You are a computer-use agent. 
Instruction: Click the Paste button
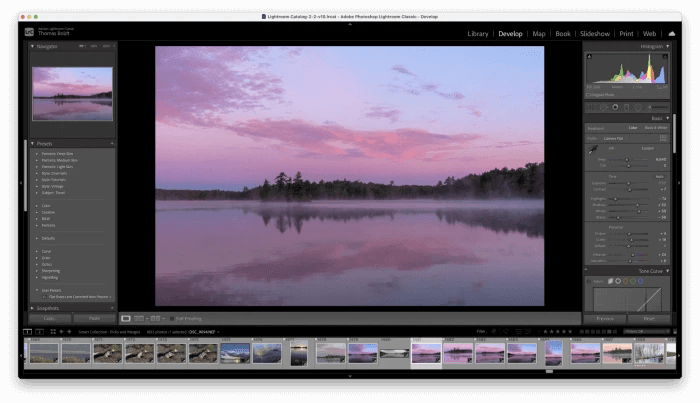coord(94,318)
